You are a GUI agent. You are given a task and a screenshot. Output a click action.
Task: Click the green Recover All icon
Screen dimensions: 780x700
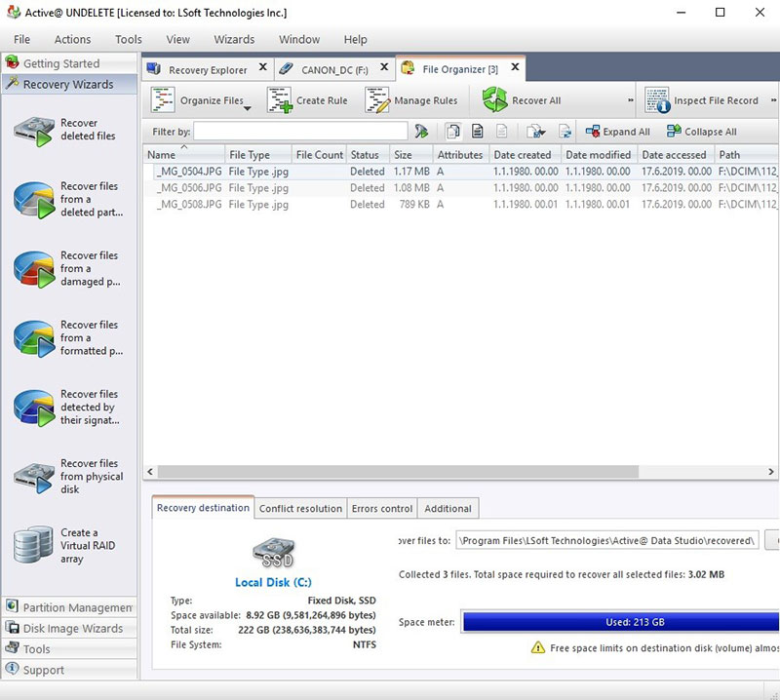(x=494, y=99)
